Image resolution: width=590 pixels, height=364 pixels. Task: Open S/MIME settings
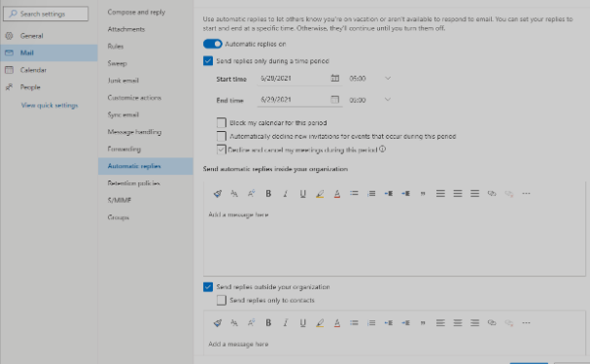146,200
